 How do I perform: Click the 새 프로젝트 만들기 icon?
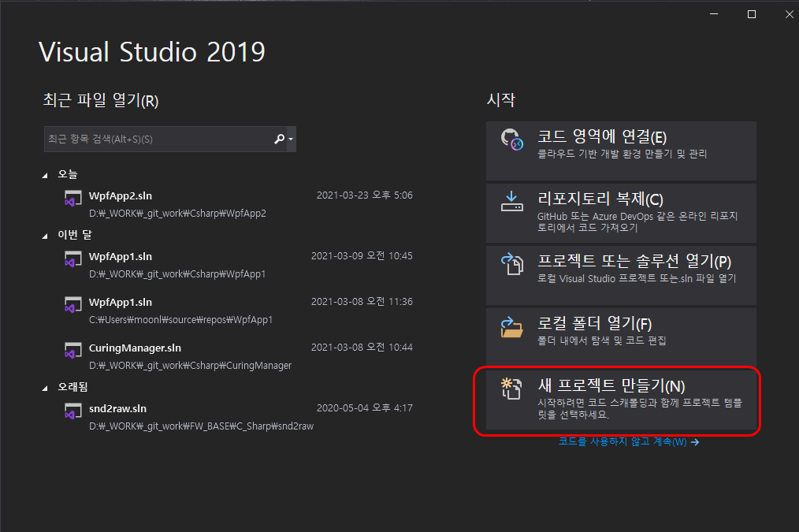coord(511,389)
